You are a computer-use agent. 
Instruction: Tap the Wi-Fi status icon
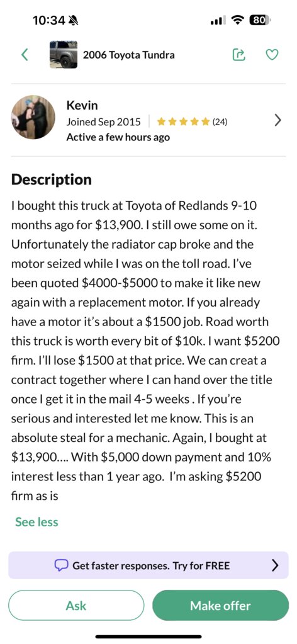237,20
